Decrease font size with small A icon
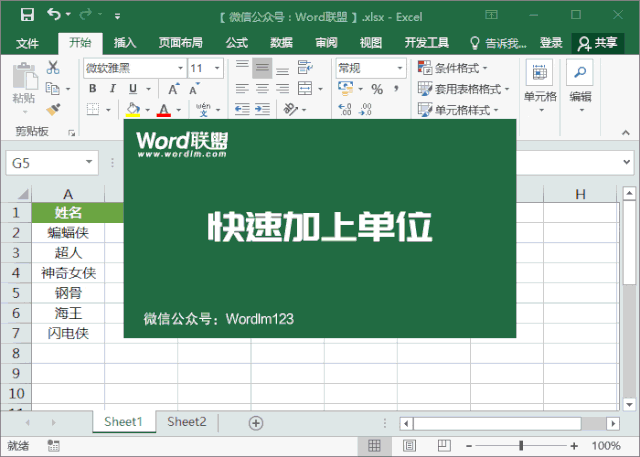 pos(194,89)
